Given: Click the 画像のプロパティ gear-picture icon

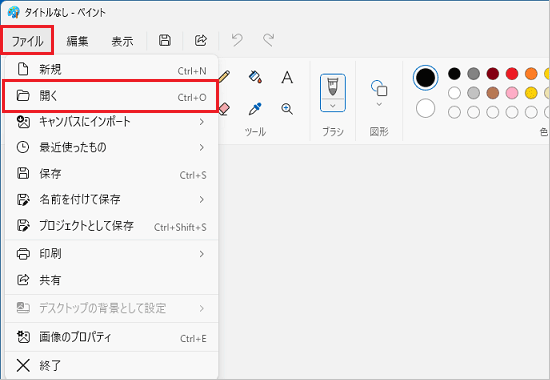Looking at the screenshot, I should click(23, 337).
